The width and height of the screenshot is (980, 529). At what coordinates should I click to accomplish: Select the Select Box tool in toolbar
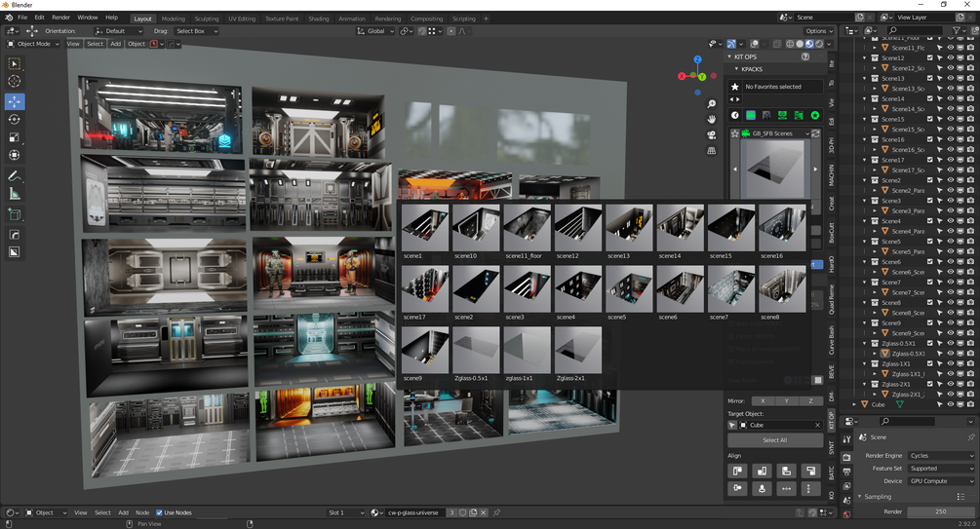pyautogui.click(x=14, y=63)
